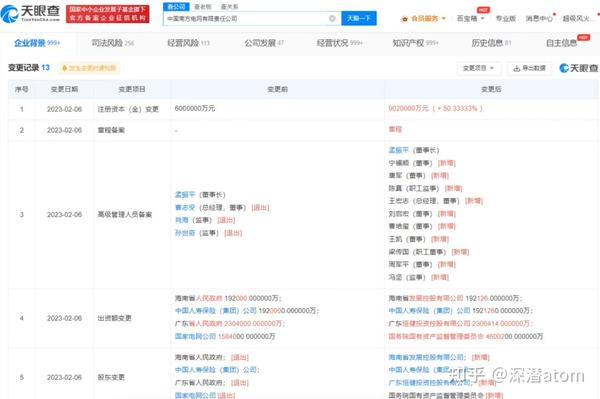Click the 天眼查 logo at top-left

[x=31, y=13]
